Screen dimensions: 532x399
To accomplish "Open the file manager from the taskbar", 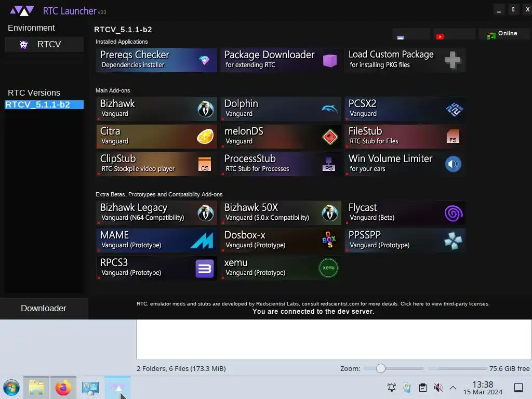I will pyautogui.click(x=36, y=388).
